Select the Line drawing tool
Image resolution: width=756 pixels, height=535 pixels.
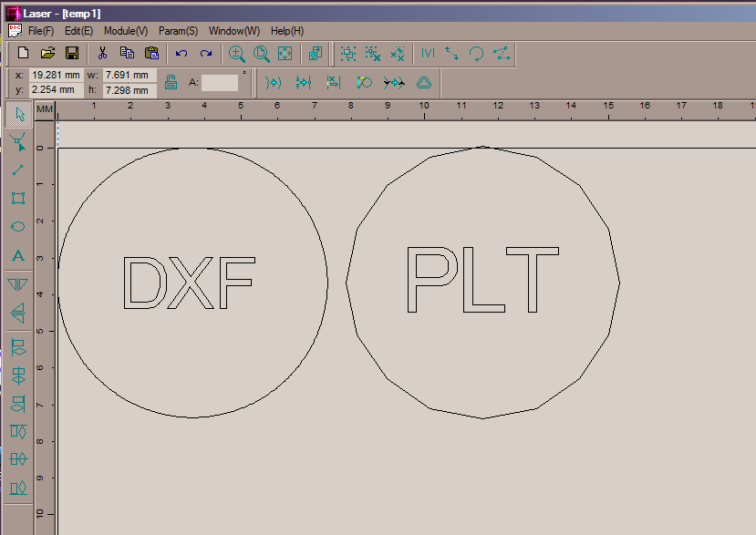tap(17, 170)
